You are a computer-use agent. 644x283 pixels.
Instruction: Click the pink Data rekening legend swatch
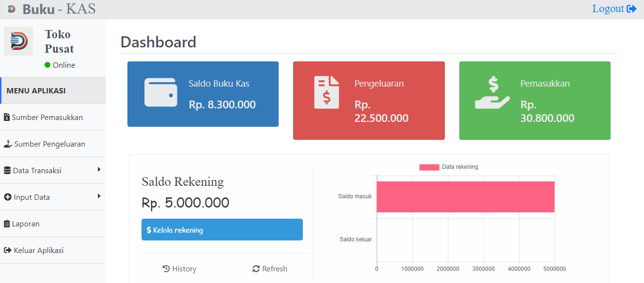(428, 166)
